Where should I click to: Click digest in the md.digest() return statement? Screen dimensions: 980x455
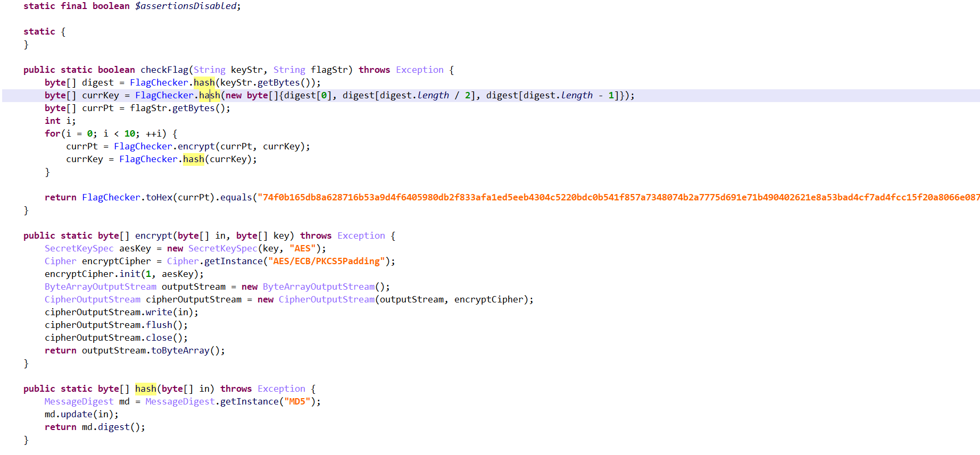tap(113, 427)
